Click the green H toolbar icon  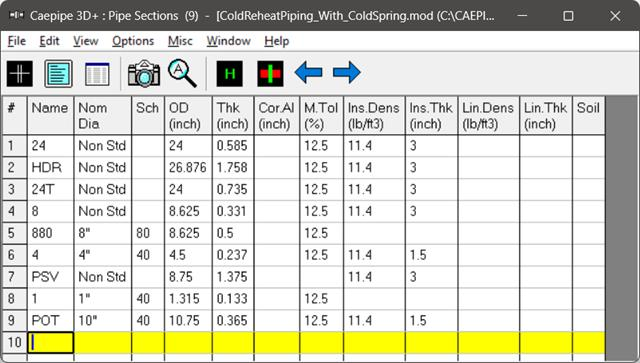click(229, 74)
